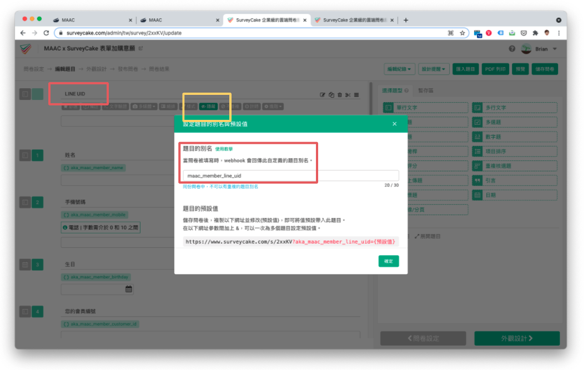Bookmark page with the star icon
Image resolution: width=588 pixels, height=370 pixels.
pos(463,33)
